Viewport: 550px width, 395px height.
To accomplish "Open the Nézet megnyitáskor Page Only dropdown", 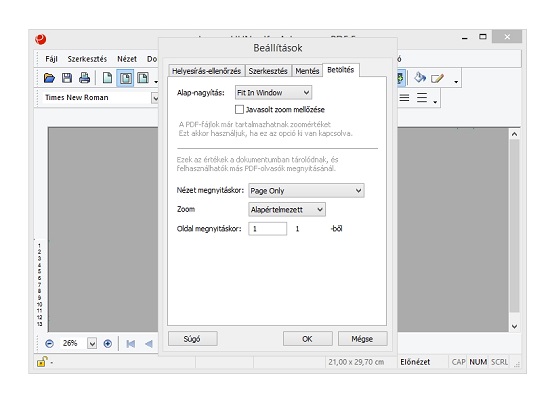I will tap(306, 190).
